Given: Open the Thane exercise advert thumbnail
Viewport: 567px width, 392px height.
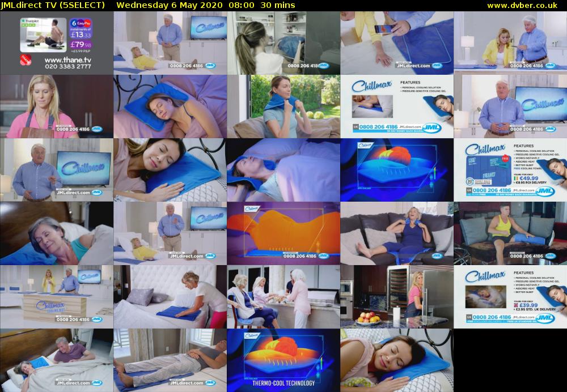Looking at the screenshot, I should click(57, 43).
